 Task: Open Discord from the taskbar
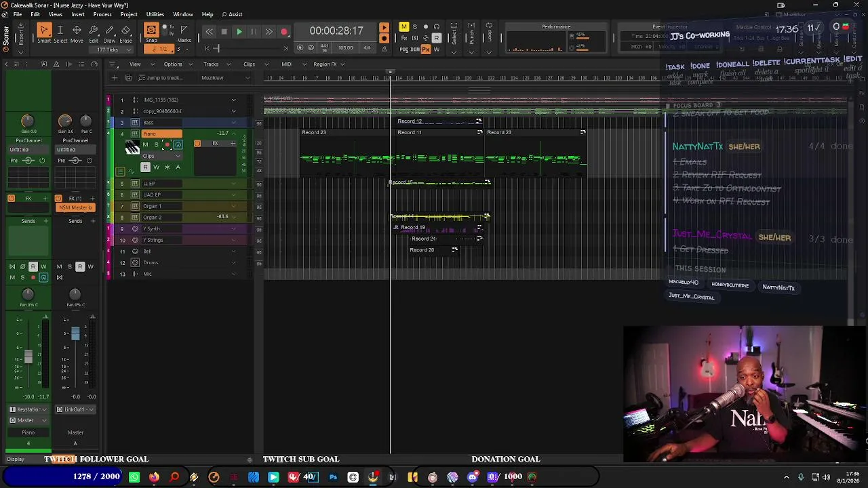coord(473,477)
